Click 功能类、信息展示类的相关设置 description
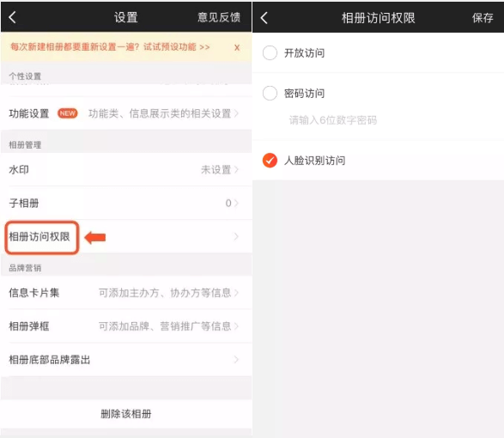This screenshot has height=438, width=504. click(x=160, y=113)
